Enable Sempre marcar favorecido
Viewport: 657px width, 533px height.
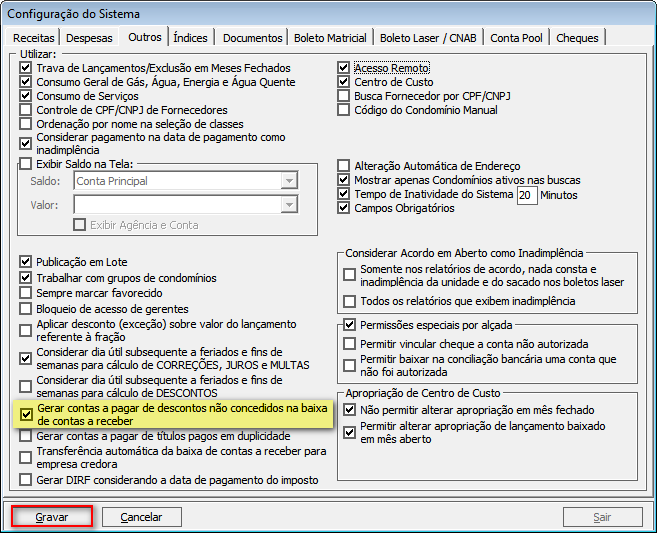[x=26, y=293]
